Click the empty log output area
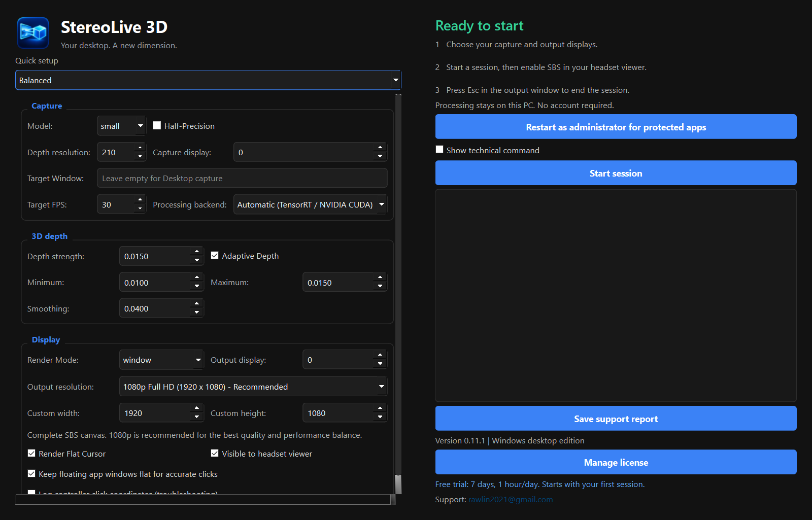The width and height of the screenshot is (812, 520). (616, 296)
